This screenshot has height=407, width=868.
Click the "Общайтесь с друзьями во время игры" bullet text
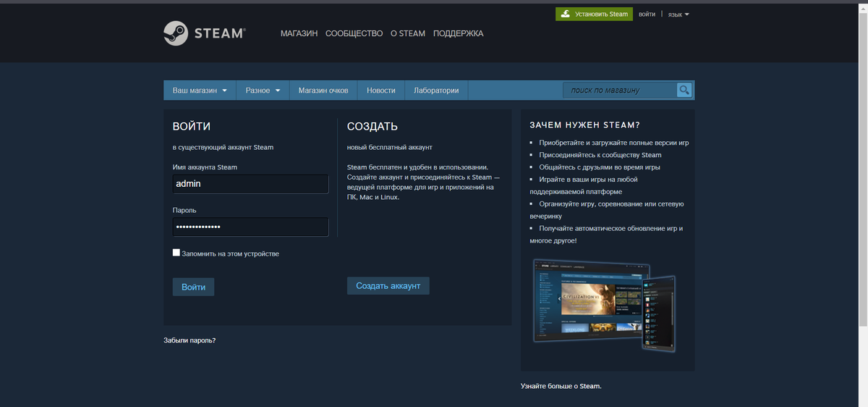coord(600,167)
